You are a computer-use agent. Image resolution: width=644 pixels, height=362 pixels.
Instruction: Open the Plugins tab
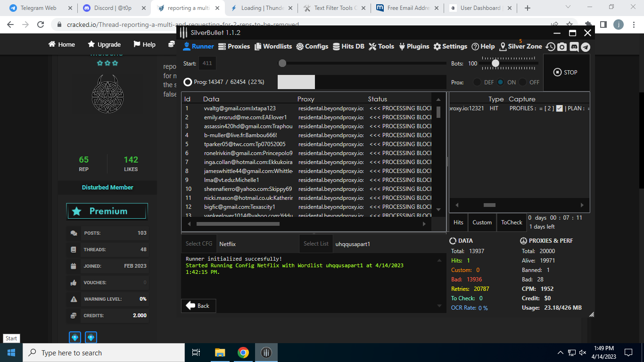[x=414, y=46]
